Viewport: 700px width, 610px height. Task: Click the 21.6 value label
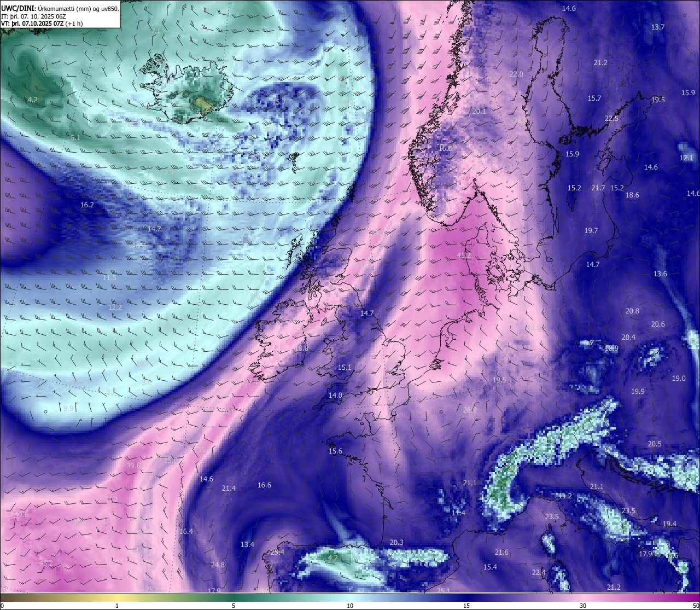501,552
